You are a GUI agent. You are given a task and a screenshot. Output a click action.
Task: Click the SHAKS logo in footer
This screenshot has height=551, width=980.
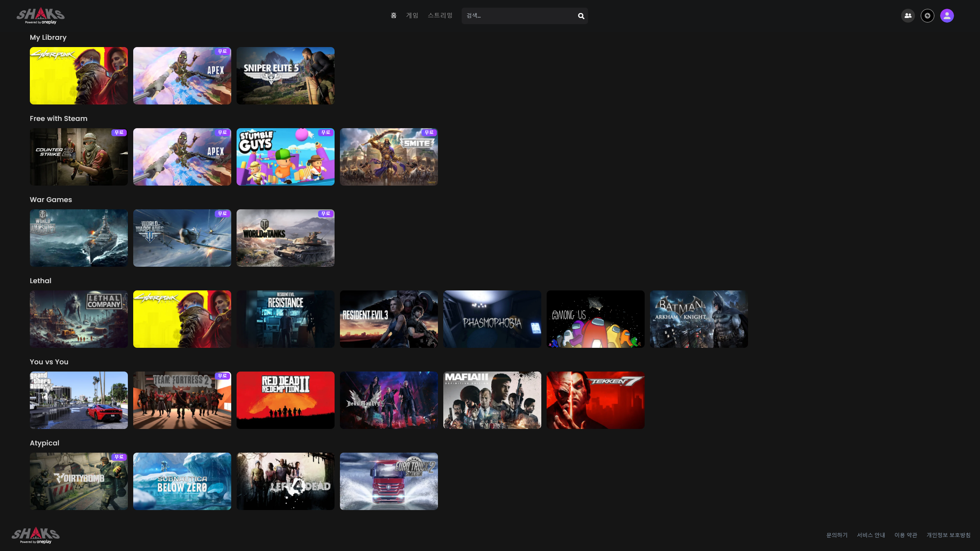[x=36, y=535]
